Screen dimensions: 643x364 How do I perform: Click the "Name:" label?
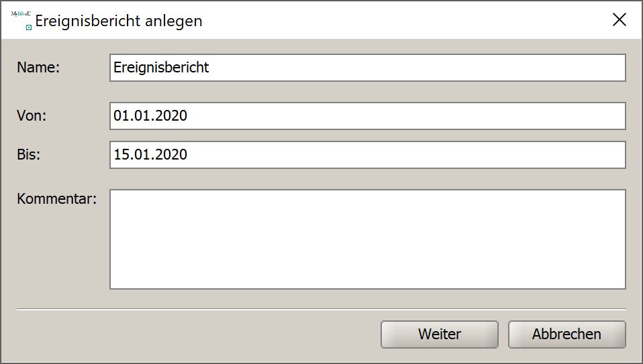click(38, 68)
